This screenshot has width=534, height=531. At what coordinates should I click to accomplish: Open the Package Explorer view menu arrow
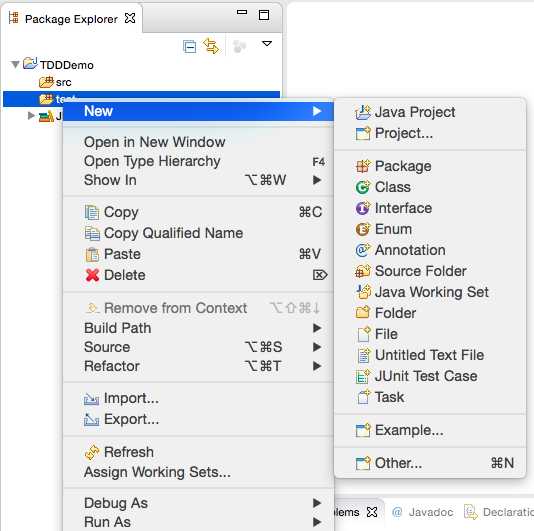[267, 44]
